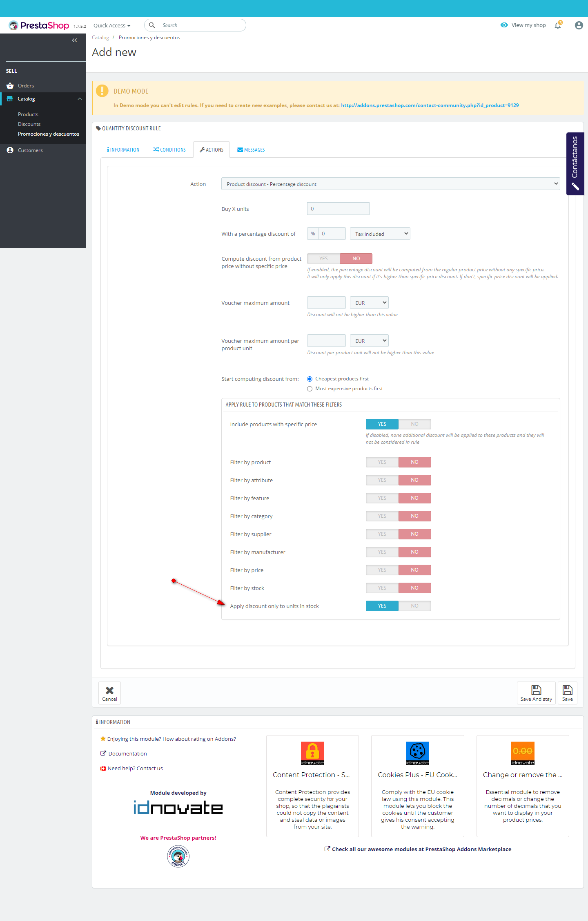Toggle the Filter by product switch
The image size is (588, 921).
click(399, 462)
